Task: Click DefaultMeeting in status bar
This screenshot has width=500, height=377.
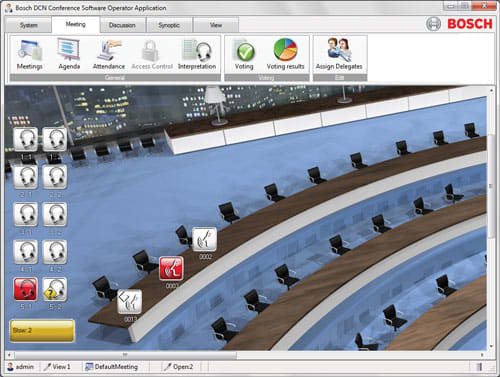Action: pos(112,367)
